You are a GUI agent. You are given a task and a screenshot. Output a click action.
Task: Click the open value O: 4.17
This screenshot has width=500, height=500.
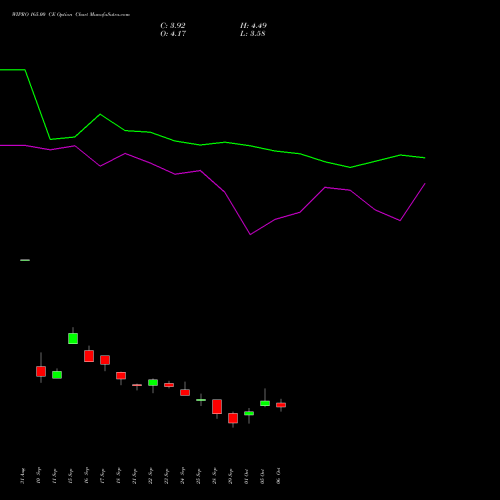(173, 34)
